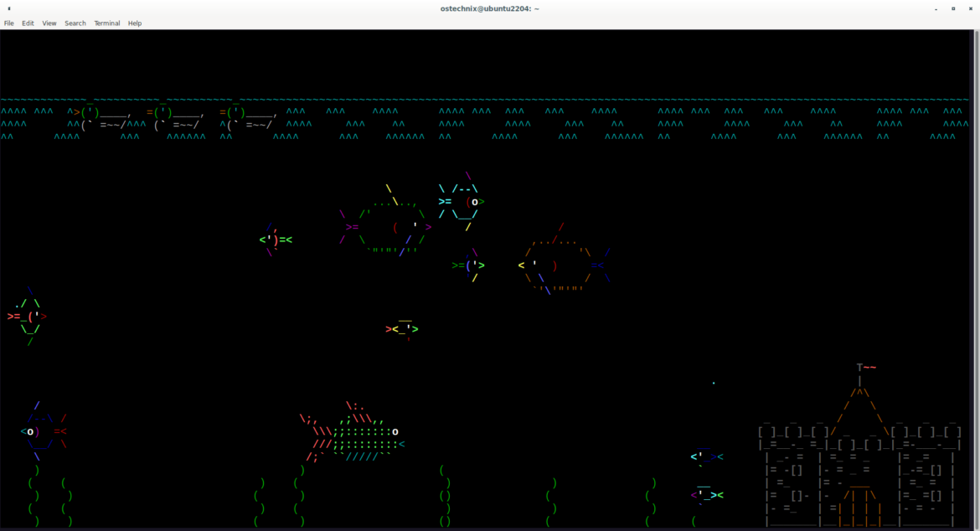Open the Help menu

pos(135,23)
